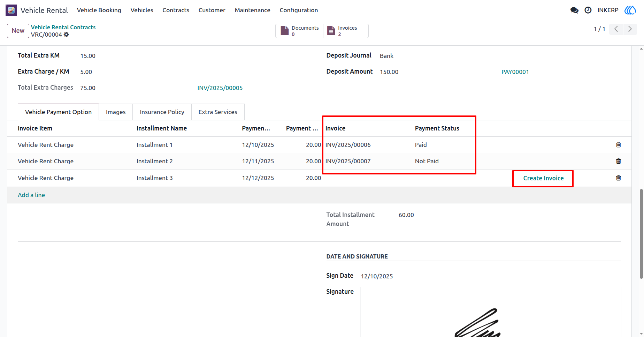Image resolution: width=644 pixels, height=337 pixels.
Task: Click INV/2025/00007 invoice cell
Action: [x=348, y=161]
